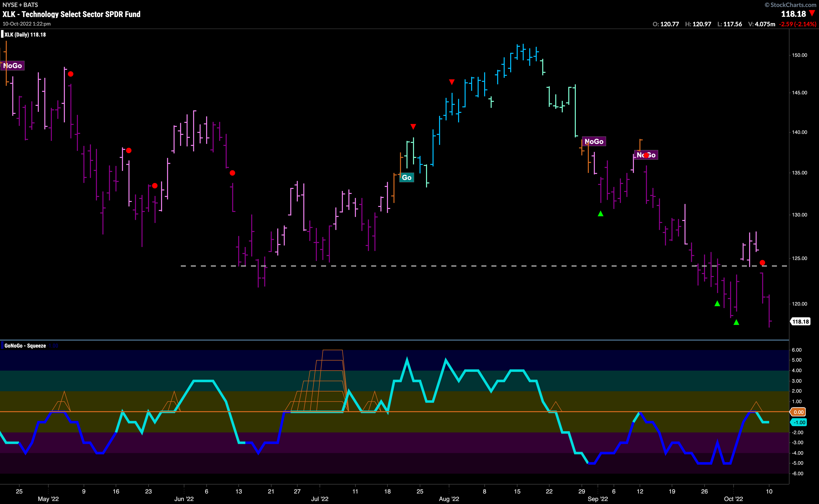
Task: Click the volume value V: 4.075m
Action: pyautogui.click(x=762, y=24)
